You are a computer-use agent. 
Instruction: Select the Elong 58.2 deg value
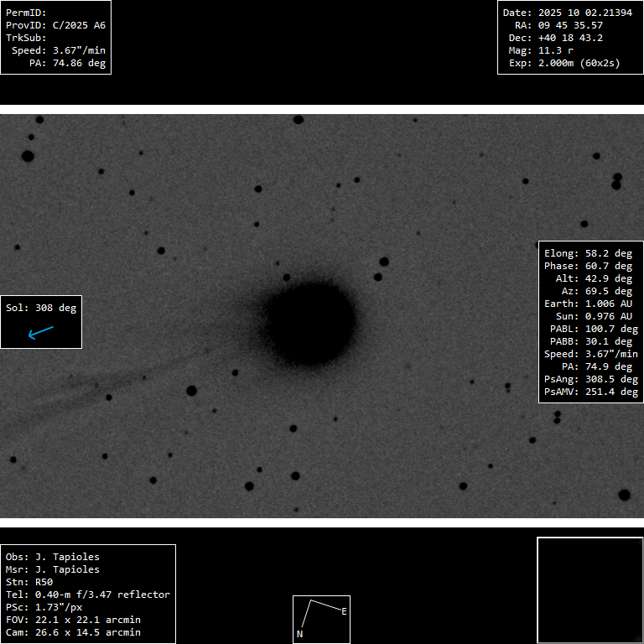(588, 253)
